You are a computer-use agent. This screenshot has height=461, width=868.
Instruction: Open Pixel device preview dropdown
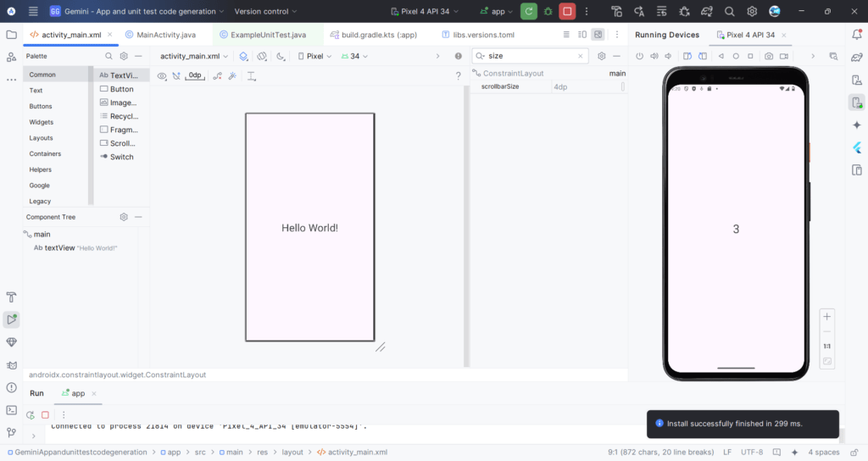point(315,56)
